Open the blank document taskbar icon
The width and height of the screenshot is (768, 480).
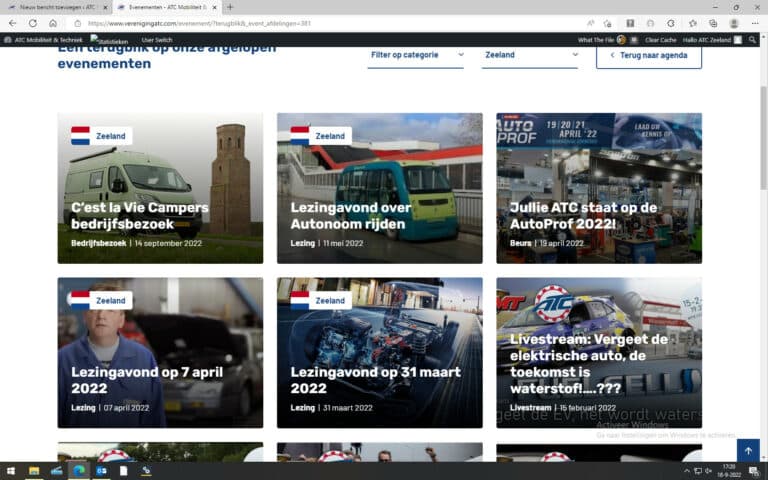(123, 471)
